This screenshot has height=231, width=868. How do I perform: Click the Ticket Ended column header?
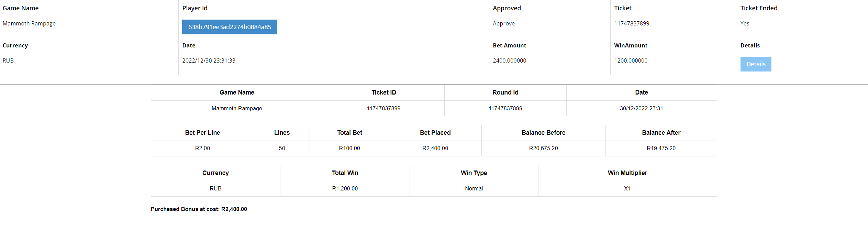click(x=759, y=8)
